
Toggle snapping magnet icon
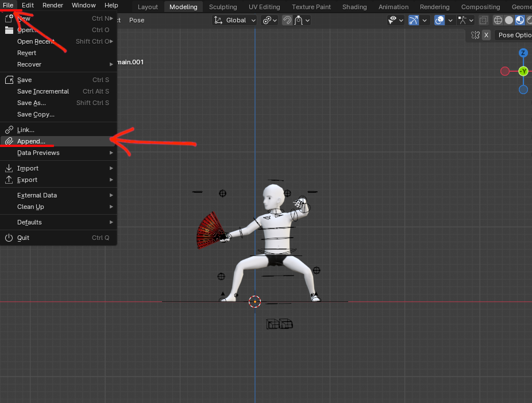tap(286, 20)
